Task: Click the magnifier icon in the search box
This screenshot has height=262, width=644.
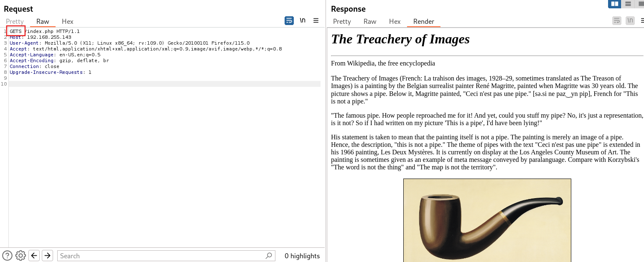Action: coord(269,255)
